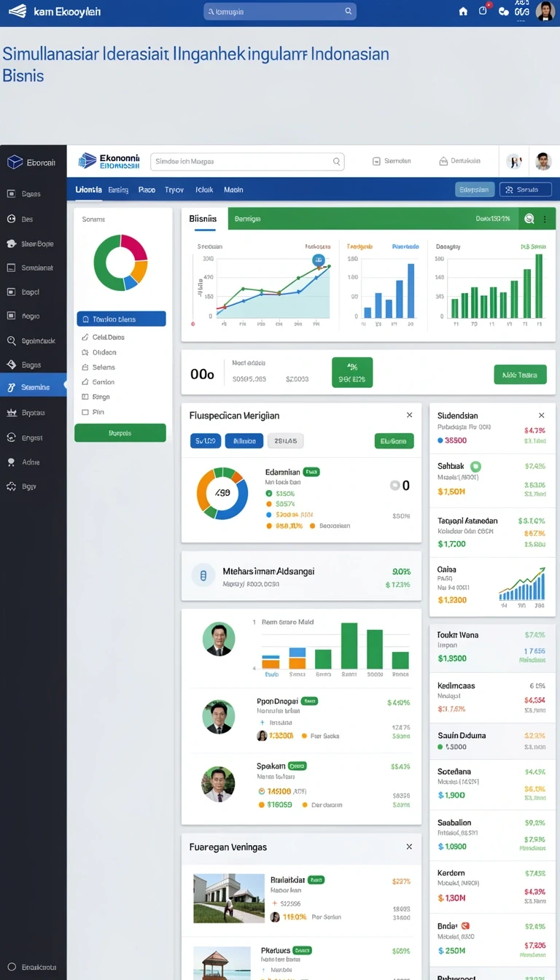
Task: Open the highlighted Seamins sidebar item
Action: [34, 387]
